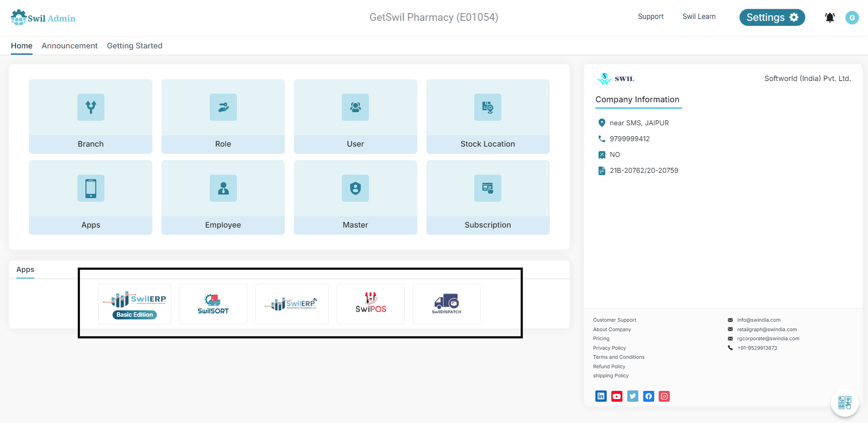Click the retailgraph@swindia.com email
The width and height of the screenshot is (868, 423).
[x=767, y=329]
